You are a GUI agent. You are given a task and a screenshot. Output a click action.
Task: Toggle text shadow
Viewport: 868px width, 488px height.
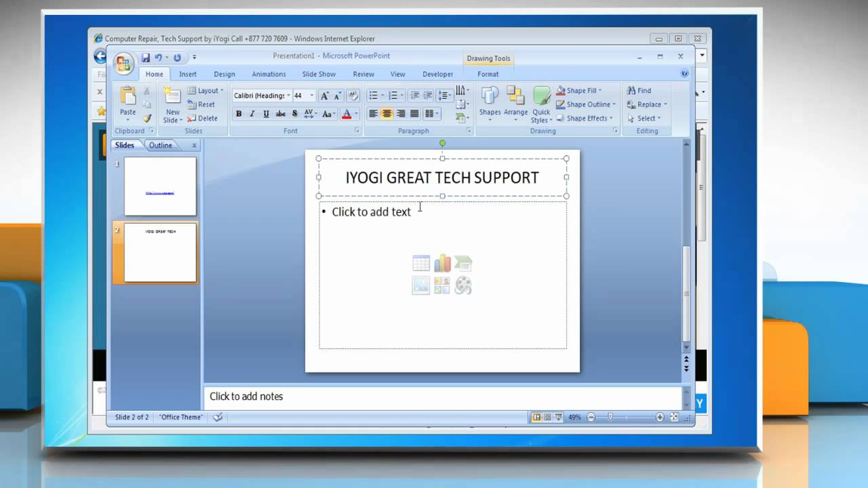click(x=294, y=114)
